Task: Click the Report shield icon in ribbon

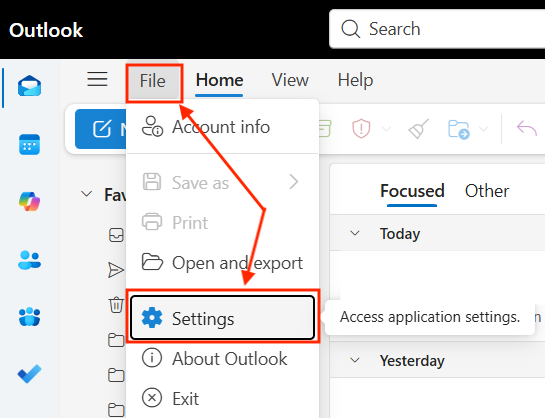Action: (x=361, y=128)
